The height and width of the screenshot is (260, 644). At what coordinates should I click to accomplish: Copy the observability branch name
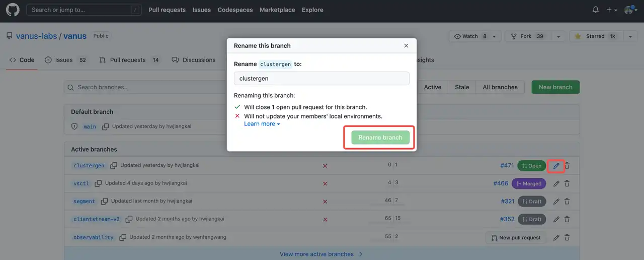pos(123,237)
